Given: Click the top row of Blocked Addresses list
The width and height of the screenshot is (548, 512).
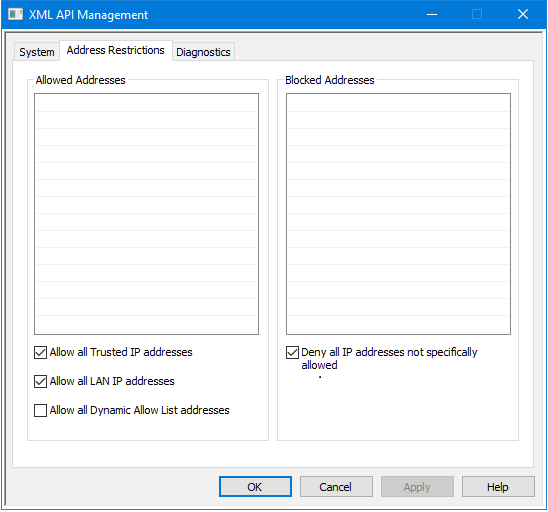Looking at the screenshot, I should pos(398,103).
